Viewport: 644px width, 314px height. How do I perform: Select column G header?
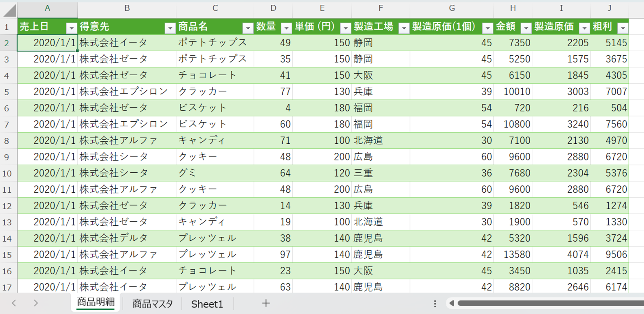[452, 8]
